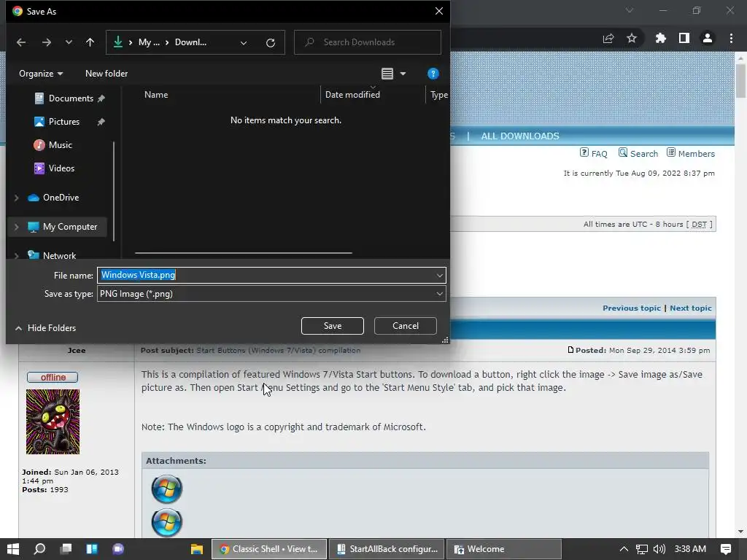Toggle Chrome side panel icon

(x=684, y=38)
